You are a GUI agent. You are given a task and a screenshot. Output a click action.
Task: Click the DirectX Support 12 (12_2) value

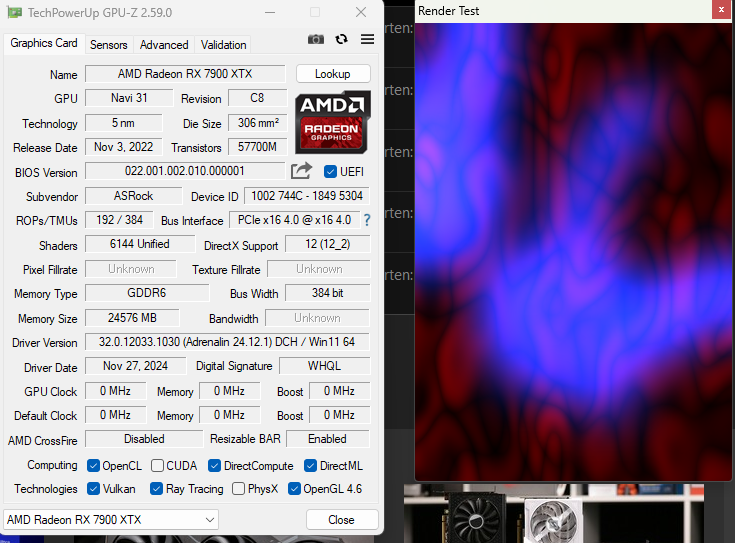(328, 244)
